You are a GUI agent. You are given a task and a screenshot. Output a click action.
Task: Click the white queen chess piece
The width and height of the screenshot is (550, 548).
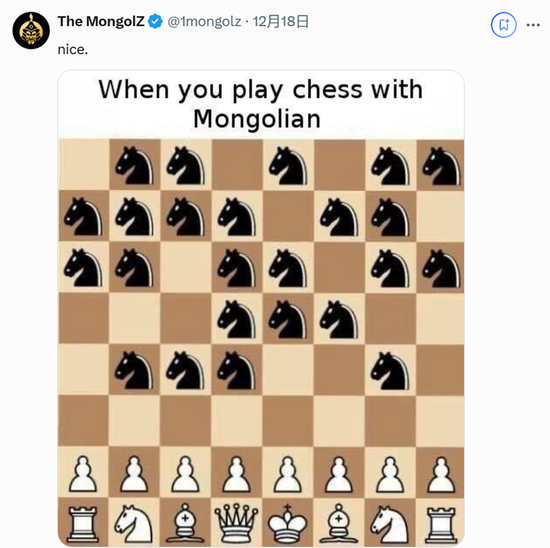(x=236, y=523)
